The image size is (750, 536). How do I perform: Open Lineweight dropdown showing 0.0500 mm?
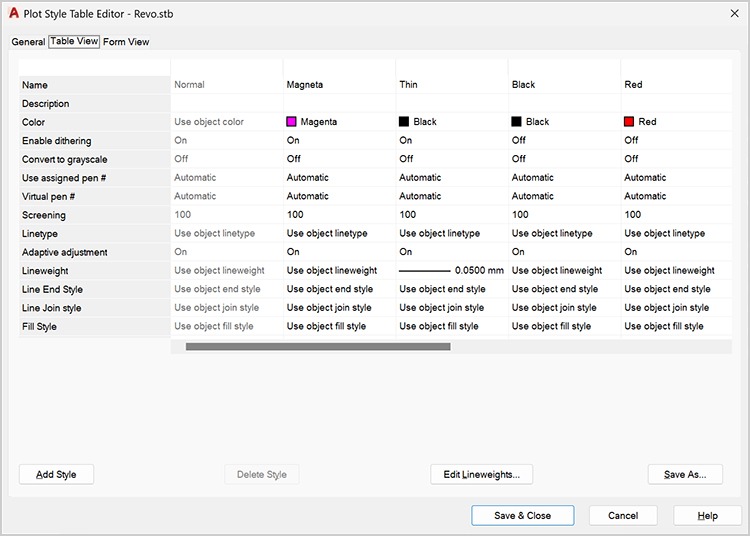[451, 271]
